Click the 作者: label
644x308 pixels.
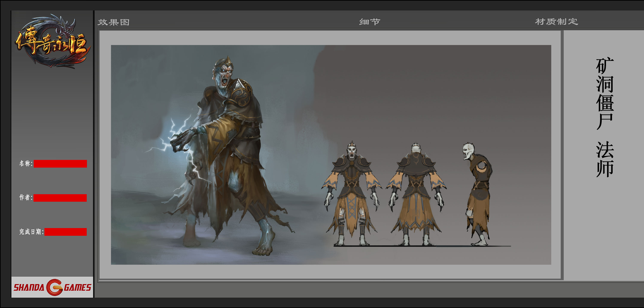coord(26,197)
